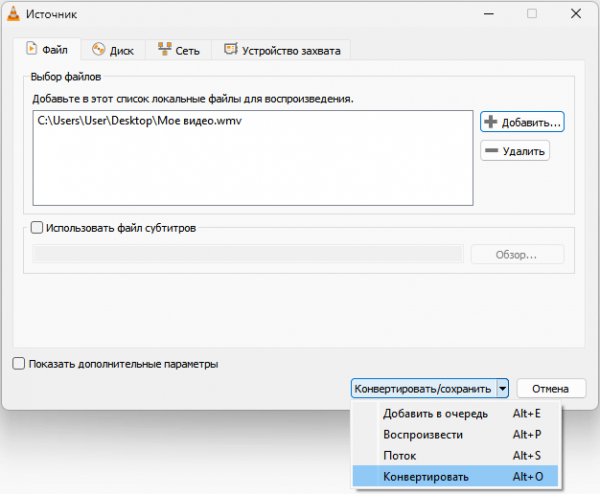This screenshot has height=494, width=600.
Task: Click the Alt+E shortcut label
Action: pos(527,414)
